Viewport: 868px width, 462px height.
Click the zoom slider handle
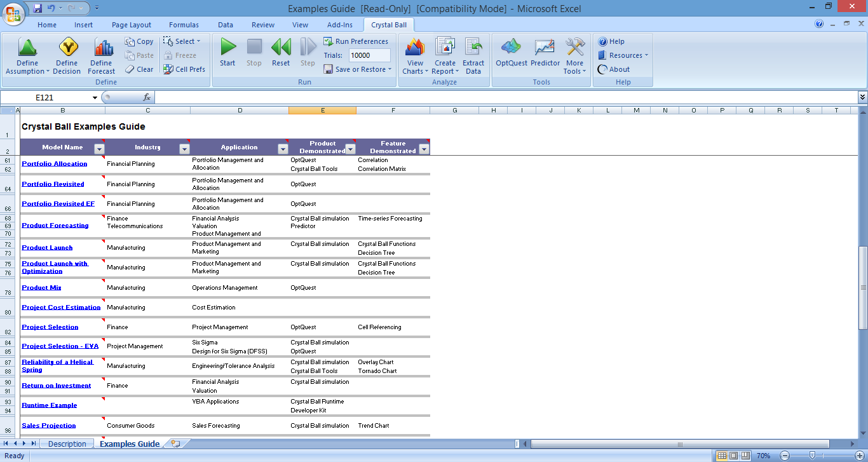pos(812,456)
